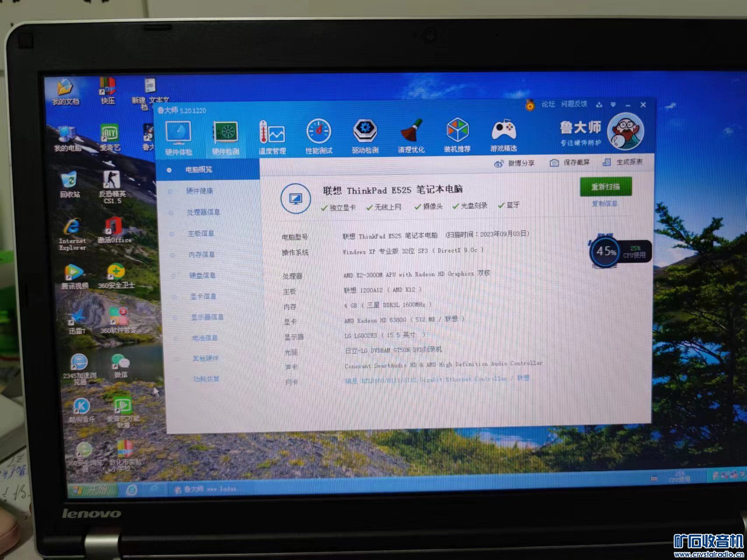Share via 微博分享
747x560 pixels.
click(514, 163)
